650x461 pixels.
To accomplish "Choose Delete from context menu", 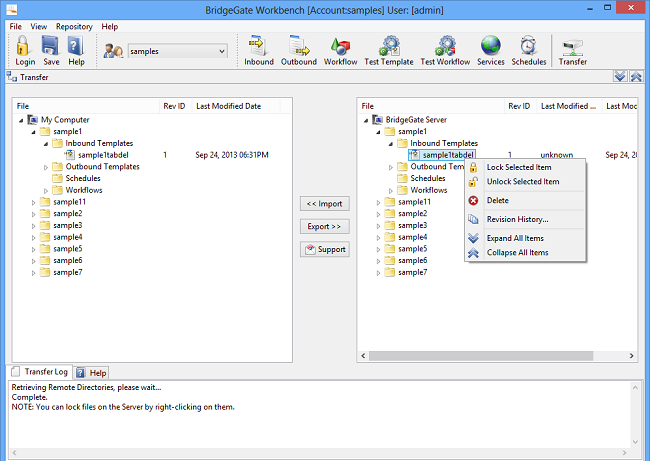I will (525, 200).
